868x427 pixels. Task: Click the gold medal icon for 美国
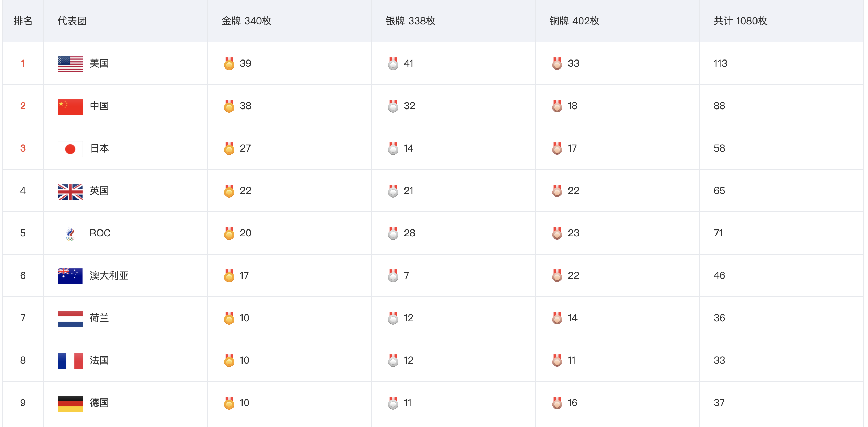coord(229,64)
